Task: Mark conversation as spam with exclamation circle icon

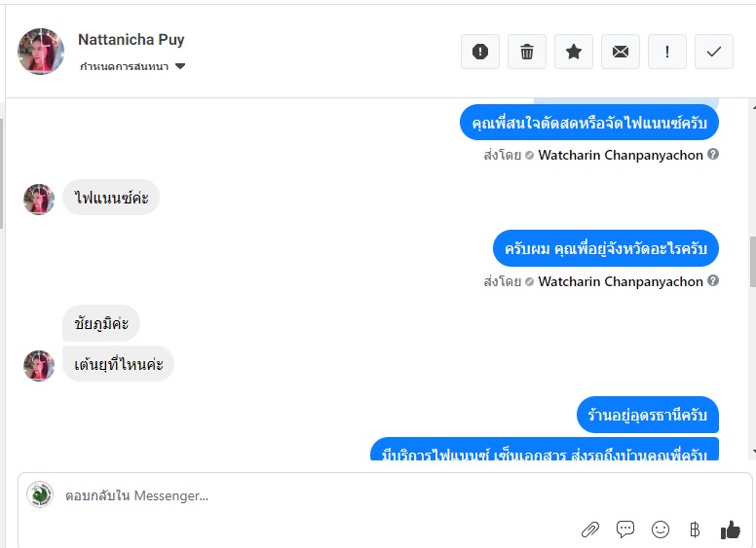Action: click(x=479, y=52)
